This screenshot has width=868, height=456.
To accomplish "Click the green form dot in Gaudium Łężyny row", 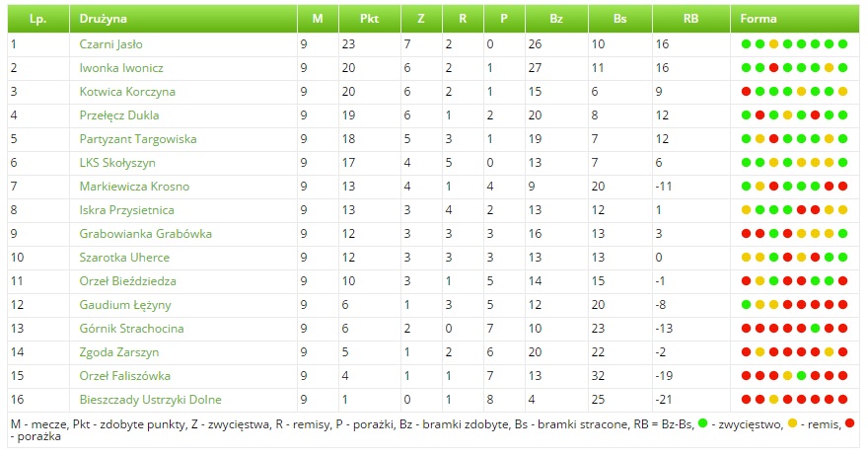I will click(x=747, y=305).
